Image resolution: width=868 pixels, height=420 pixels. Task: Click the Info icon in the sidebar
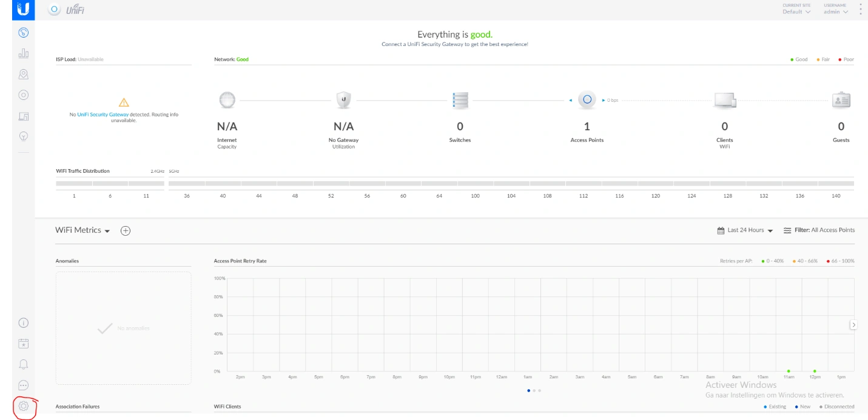tap(24, 323)
